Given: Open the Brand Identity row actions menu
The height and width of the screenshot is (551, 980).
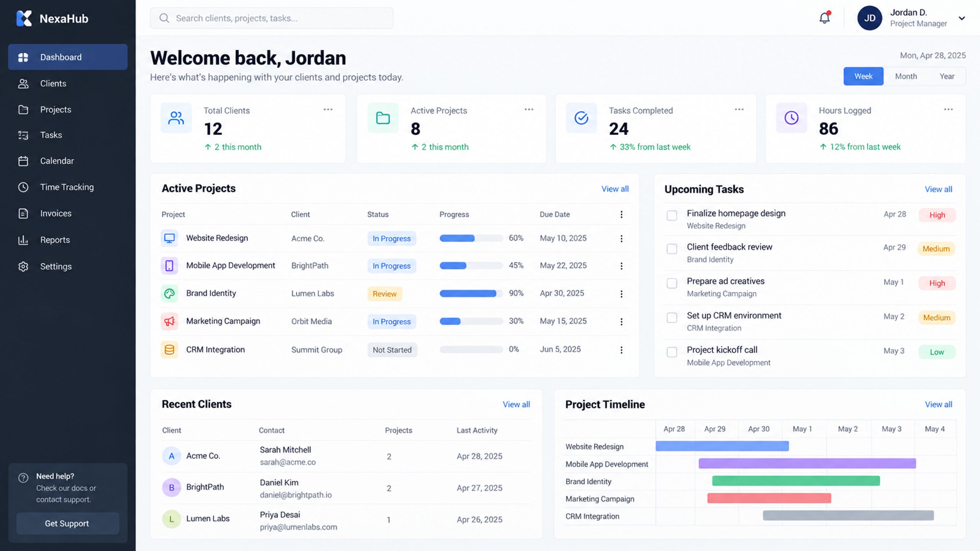Looking at the screenshot, I should pyautogui.click(x=621, y=294).
